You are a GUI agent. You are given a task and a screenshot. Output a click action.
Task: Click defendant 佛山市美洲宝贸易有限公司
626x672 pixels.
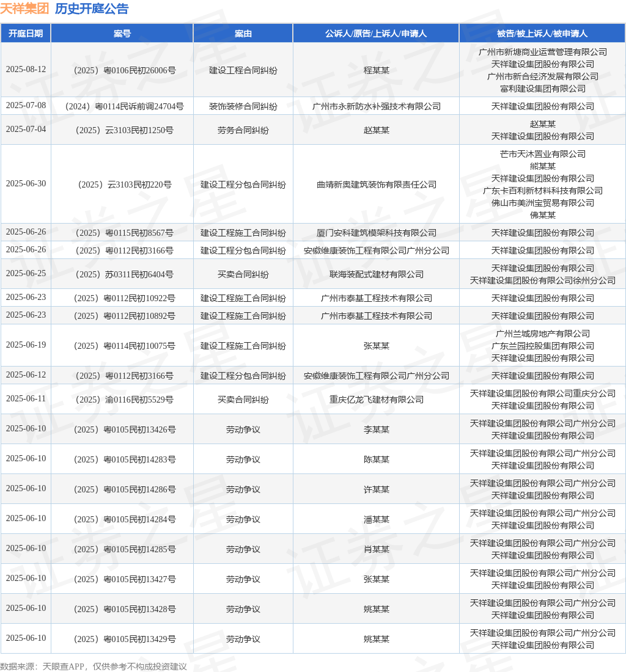[x=542, y=203]
